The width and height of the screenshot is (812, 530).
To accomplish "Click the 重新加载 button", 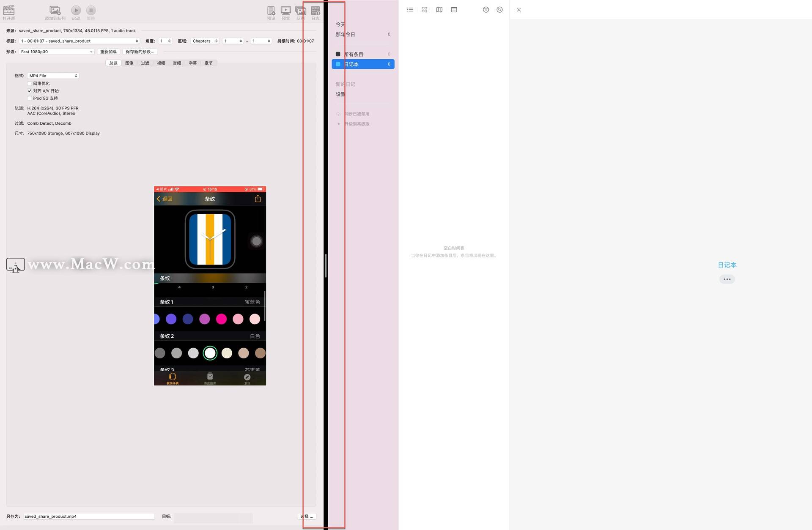I will (108, 52).
